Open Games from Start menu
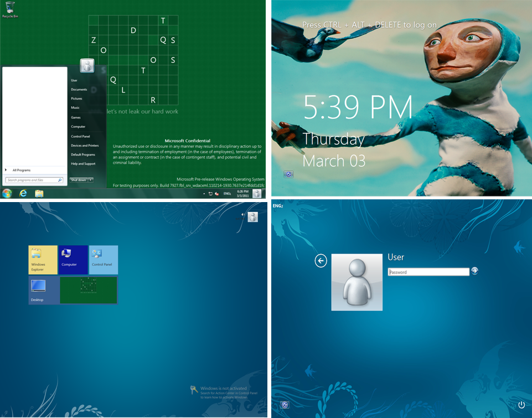Viewport: 532px width, 418px height. (x=76, y=117)
